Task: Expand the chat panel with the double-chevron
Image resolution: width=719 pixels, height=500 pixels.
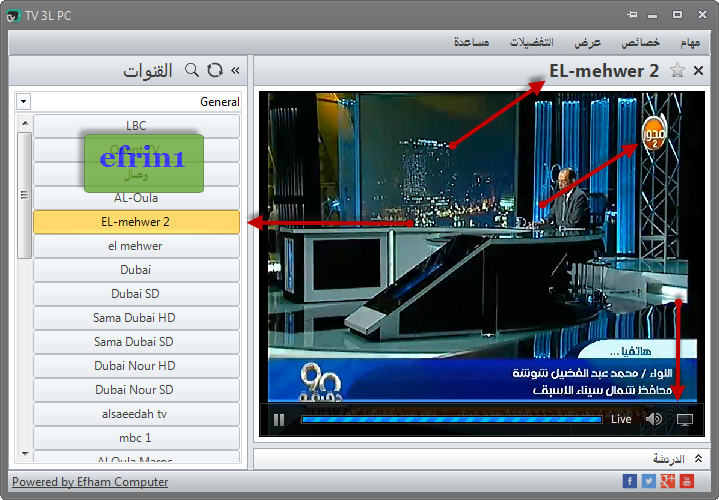Action: [698, 458]
